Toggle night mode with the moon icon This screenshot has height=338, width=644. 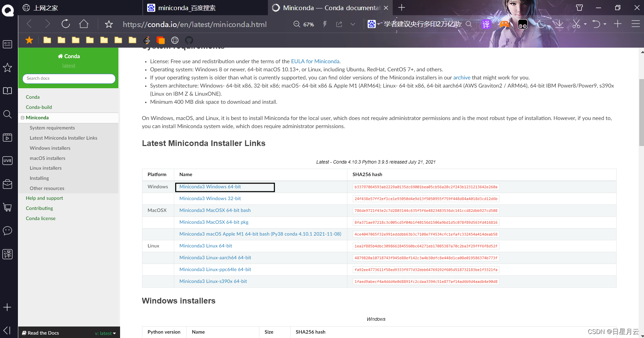pyautogui.click(x=541, y=24)
